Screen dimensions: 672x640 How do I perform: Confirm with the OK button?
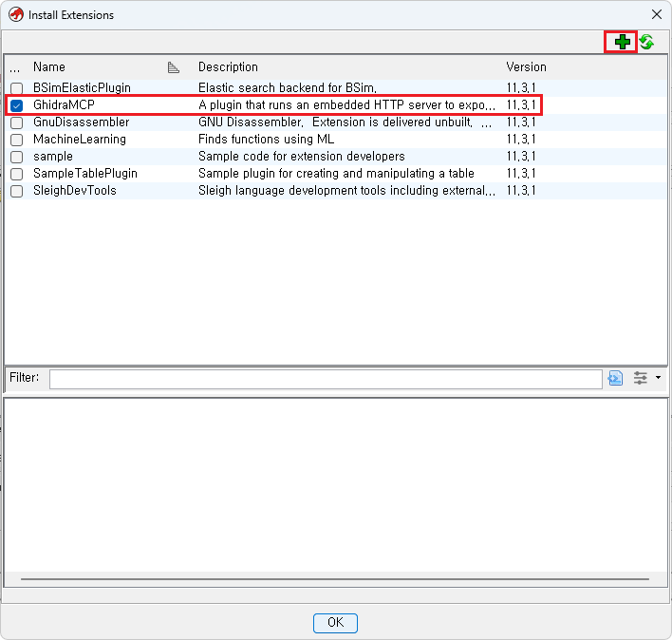tap(335, 622)
